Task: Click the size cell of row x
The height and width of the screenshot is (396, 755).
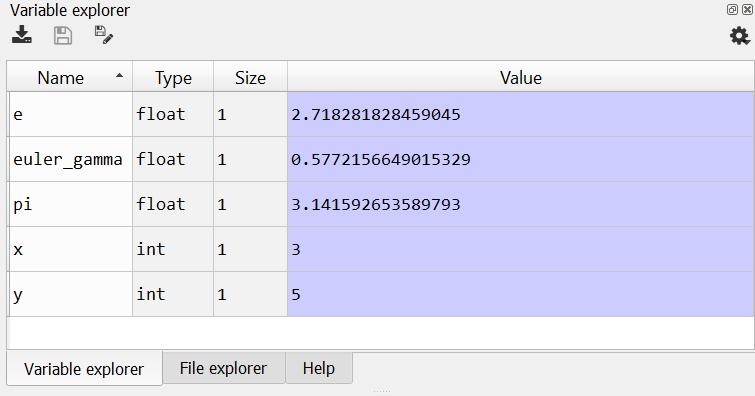Action: [x=250, y=249]
